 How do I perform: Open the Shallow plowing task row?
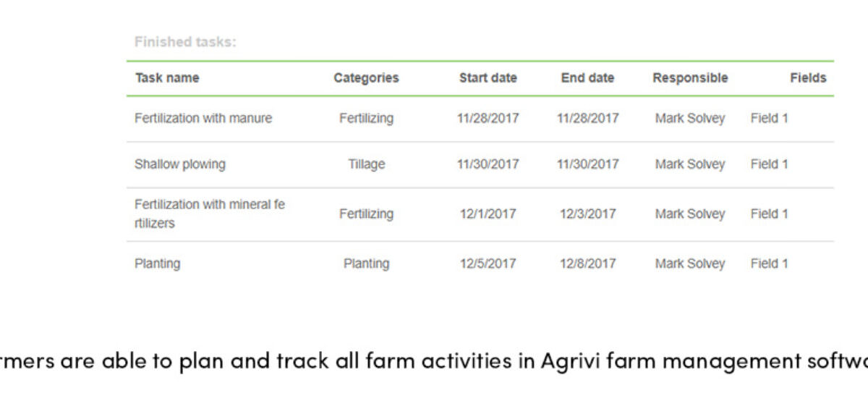(x=480, y=164)
